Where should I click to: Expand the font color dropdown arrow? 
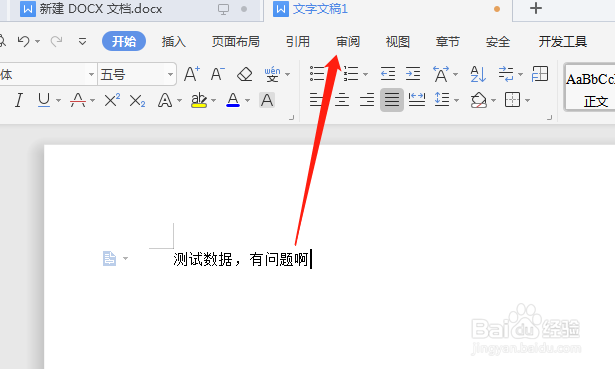247,100
